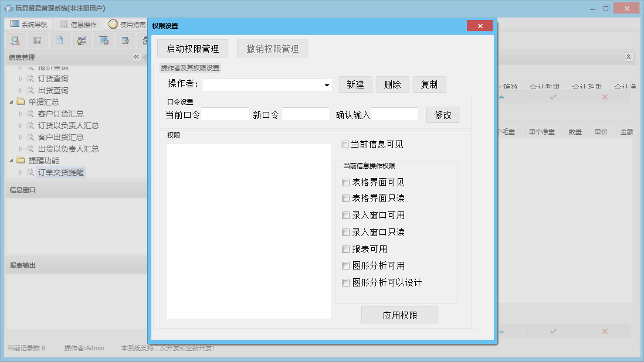Click the 系统导航 screen icon

coord(15,24)
